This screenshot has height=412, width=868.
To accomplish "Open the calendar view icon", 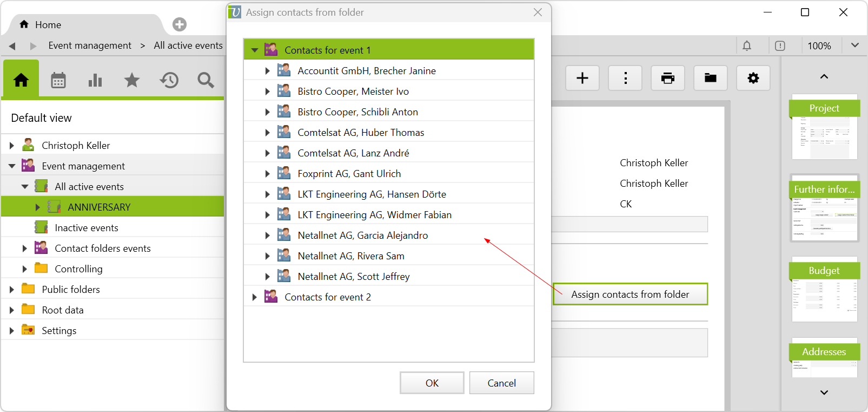I will click(x=58, y=80).
